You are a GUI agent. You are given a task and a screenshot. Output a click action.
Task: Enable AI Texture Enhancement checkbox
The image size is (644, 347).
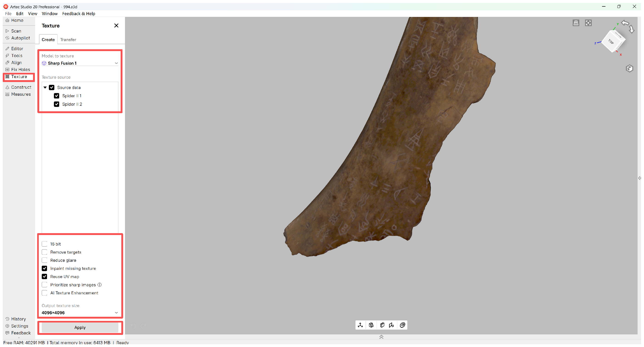[x=44, y=293]
